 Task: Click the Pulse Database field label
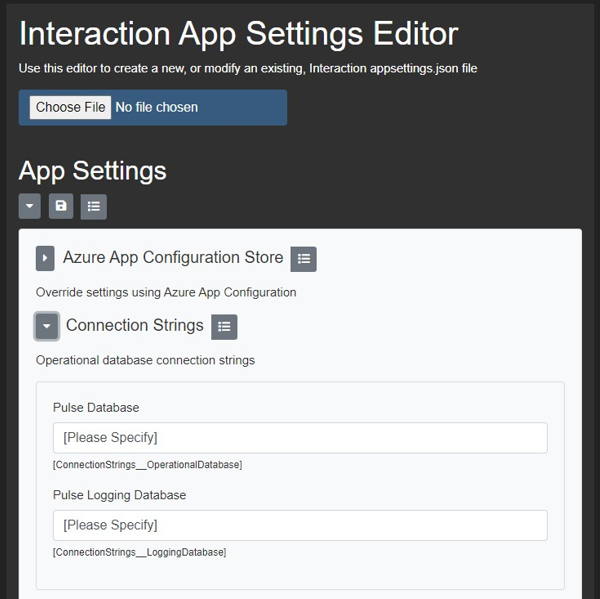coord(96,408)
